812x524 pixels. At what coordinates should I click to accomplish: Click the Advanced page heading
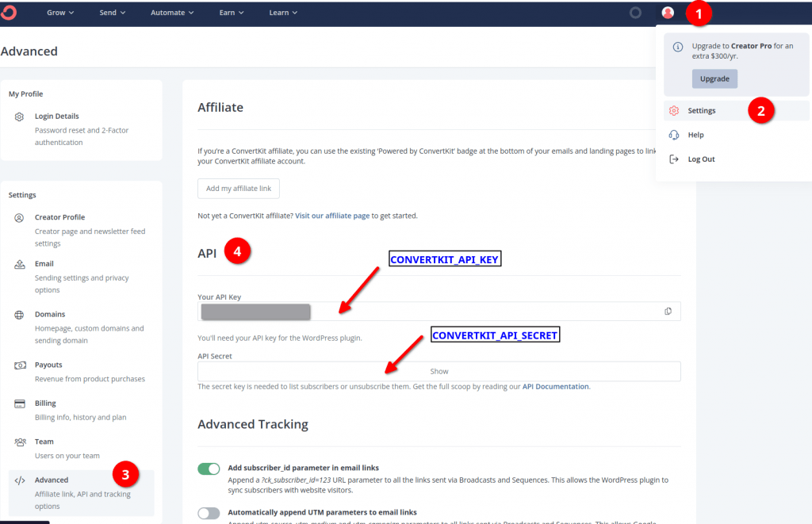pyautogui.click(x=29, y=52)
